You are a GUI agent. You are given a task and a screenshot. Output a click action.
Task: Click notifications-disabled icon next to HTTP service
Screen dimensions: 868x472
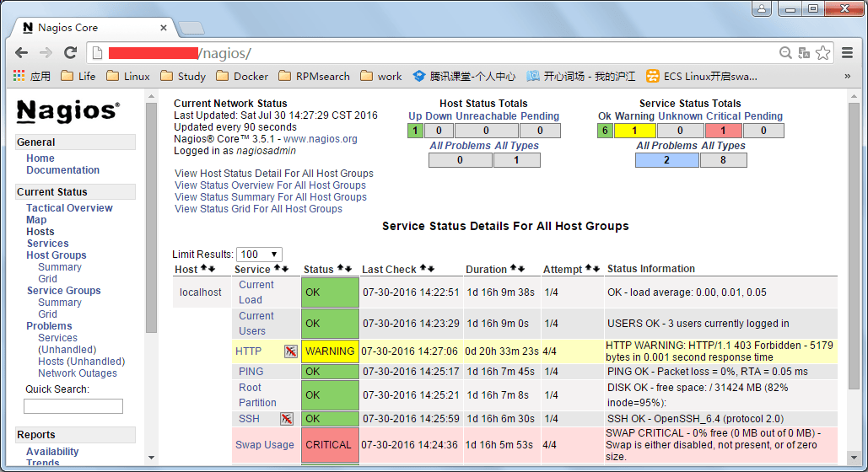(291, 351)
